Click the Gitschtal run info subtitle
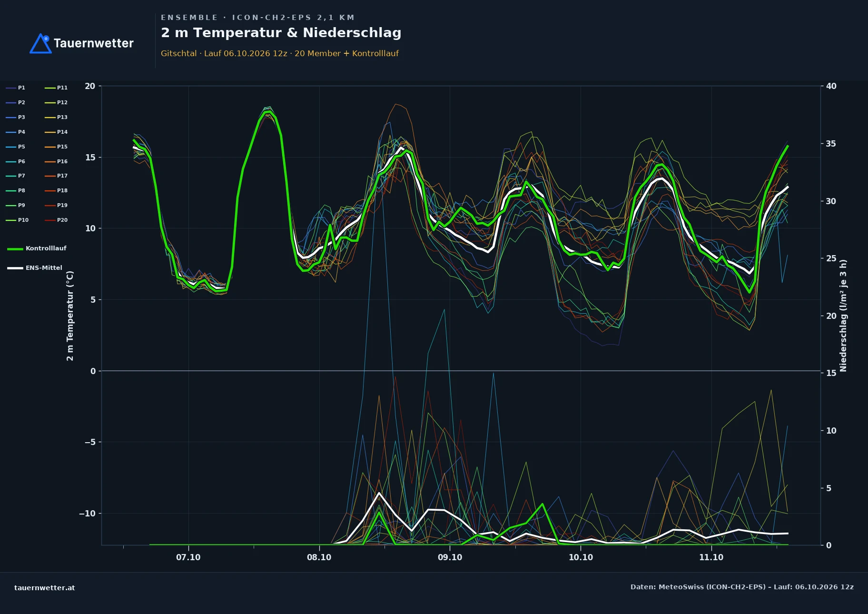The image size is (868, 614). tap(280, 53)
